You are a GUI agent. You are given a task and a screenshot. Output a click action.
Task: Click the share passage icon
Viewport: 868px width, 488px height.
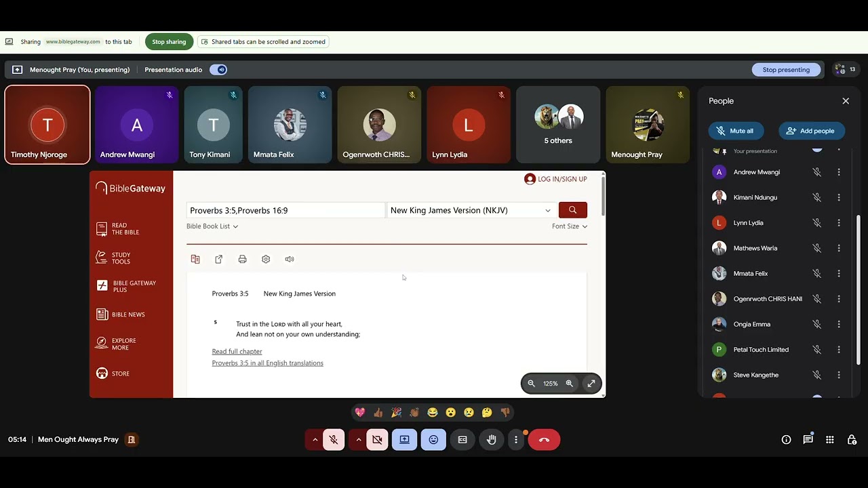(219, 259)
